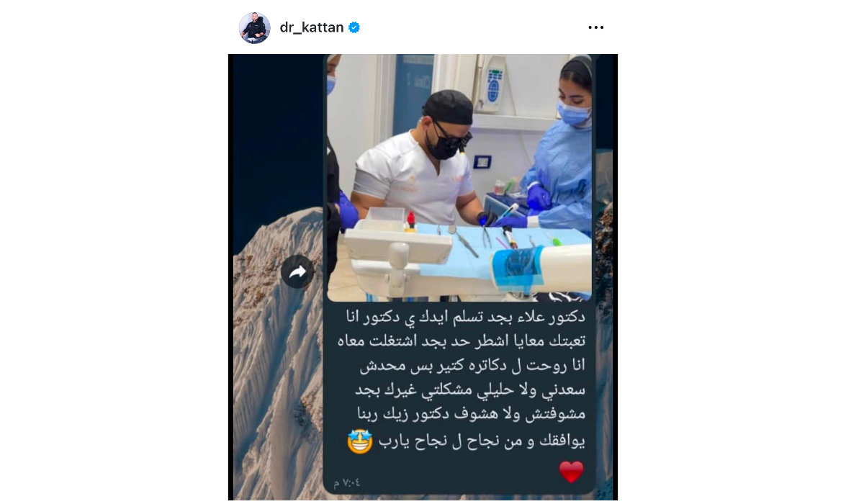
Task: Click the forward arrow share icon
Action: (297, 272)
